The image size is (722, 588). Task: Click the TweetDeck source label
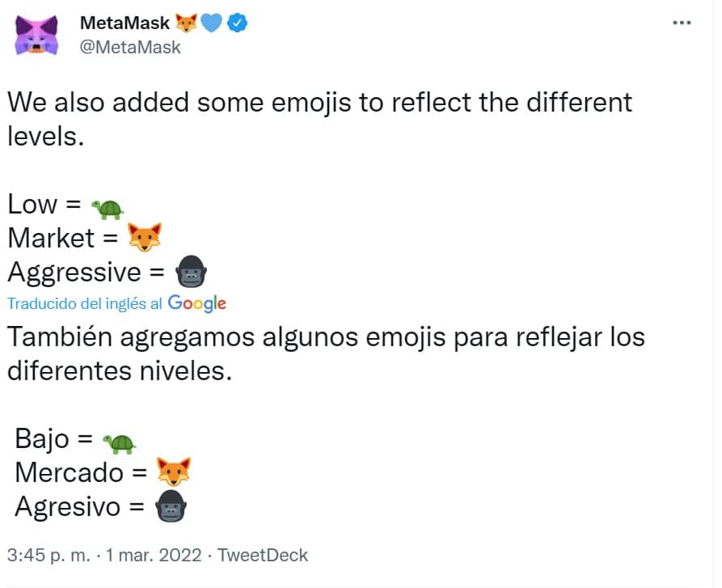tap(263, 556)
